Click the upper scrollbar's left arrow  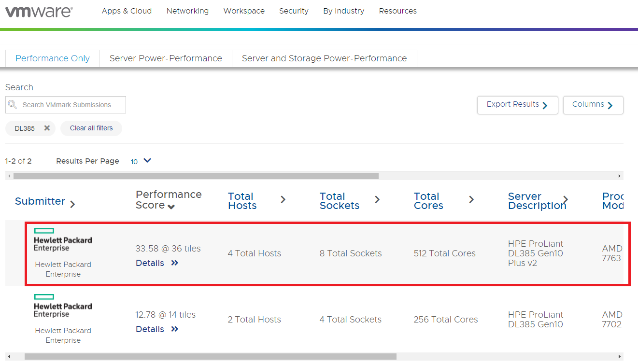pos(9,176)
